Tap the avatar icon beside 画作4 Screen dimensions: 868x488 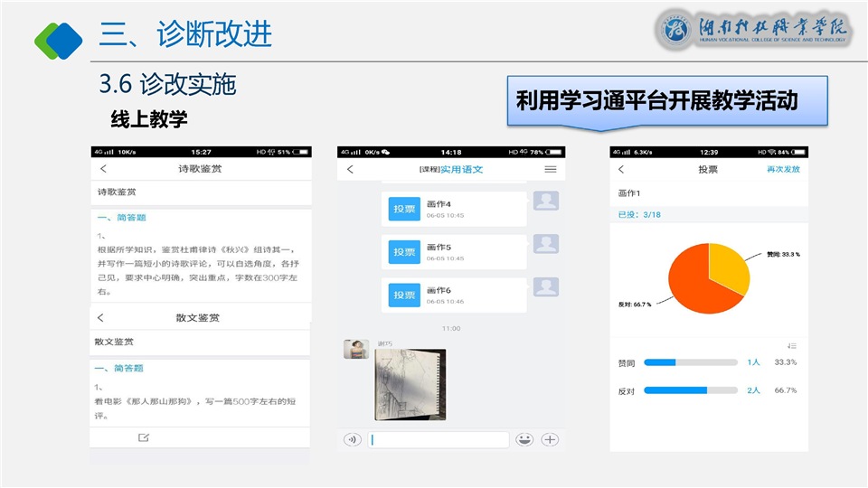[546, 202]
